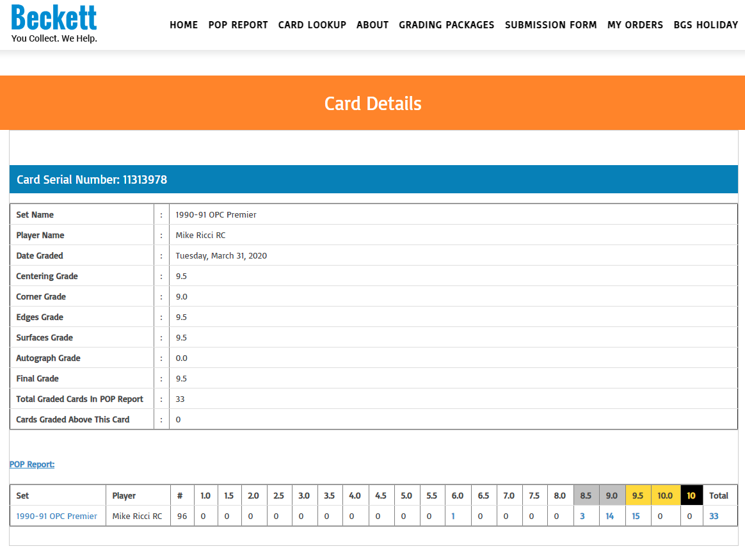Go to POP REPORT in navigation

click(x=238, y=25)
